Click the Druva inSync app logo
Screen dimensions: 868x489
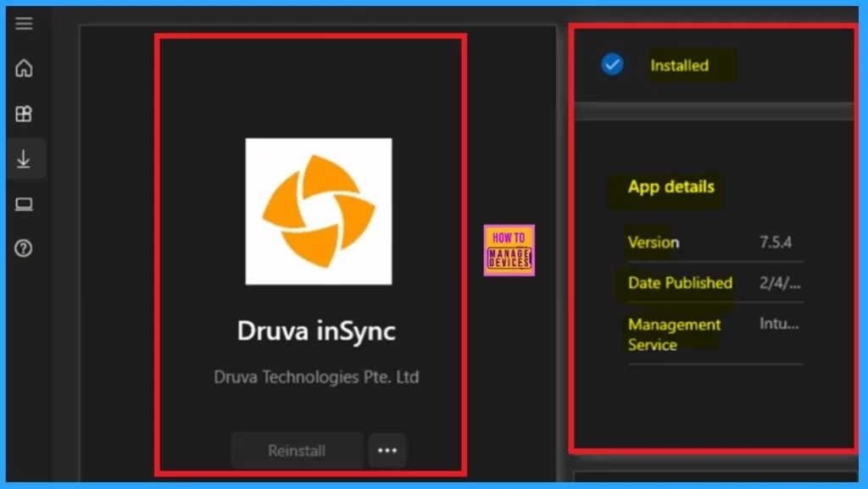tap(319, 211)
